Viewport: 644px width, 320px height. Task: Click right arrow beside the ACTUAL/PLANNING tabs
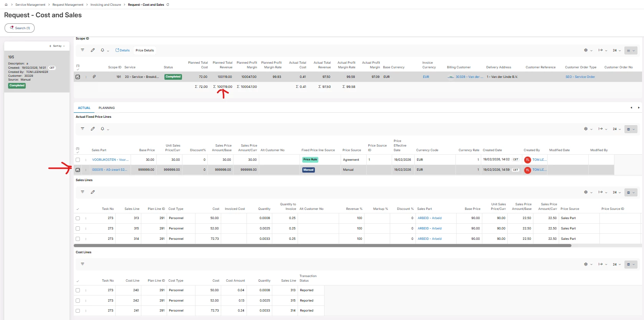[x=639, y=107]
